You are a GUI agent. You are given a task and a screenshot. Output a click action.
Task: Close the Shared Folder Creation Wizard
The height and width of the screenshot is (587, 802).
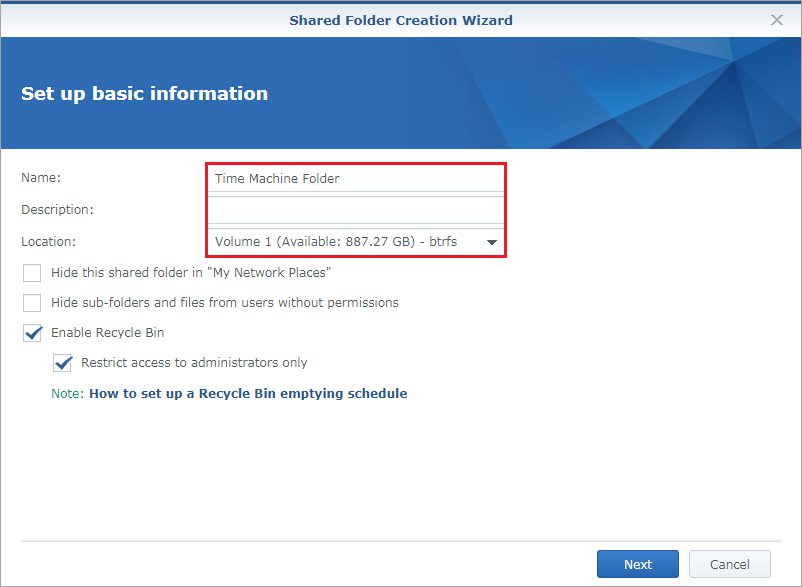[776, 20]
